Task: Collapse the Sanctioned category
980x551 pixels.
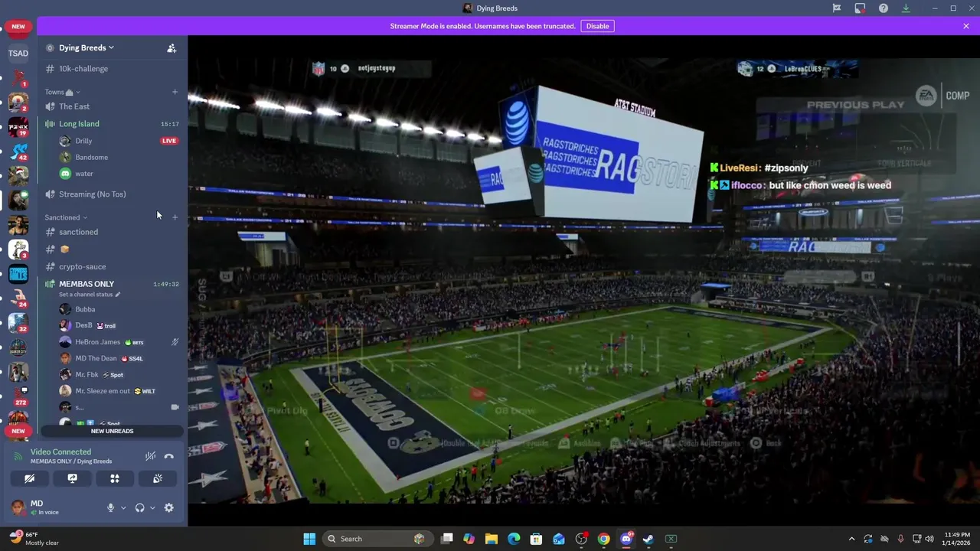Action: (66, 217)
